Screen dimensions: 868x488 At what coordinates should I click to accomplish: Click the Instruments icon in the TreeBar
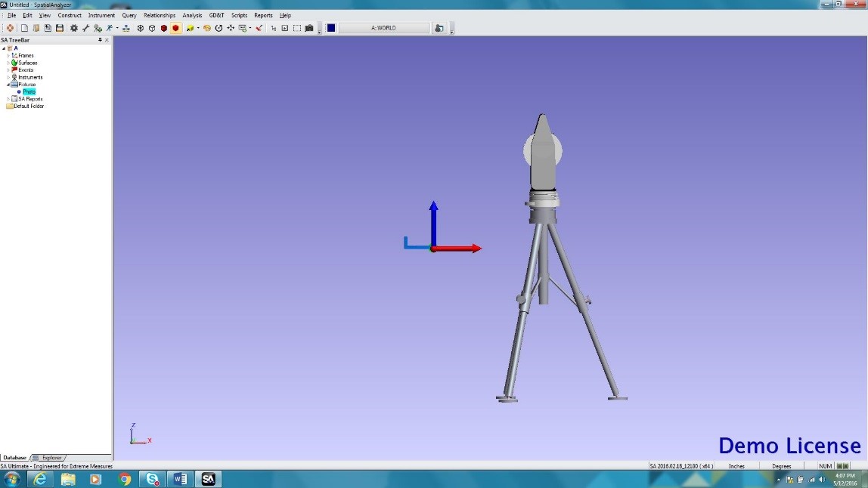[x=14, y=77]
